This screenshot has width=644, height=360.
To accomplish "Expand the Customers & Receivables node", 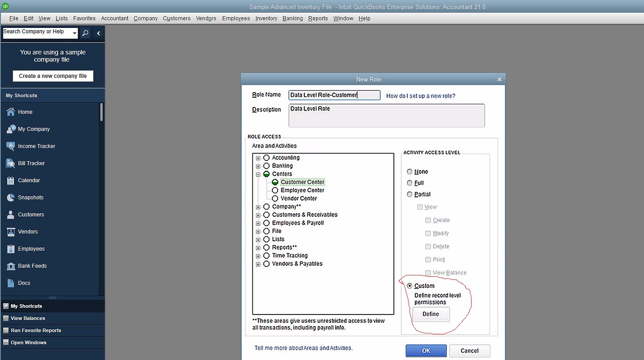I will [x=258, y=216].
